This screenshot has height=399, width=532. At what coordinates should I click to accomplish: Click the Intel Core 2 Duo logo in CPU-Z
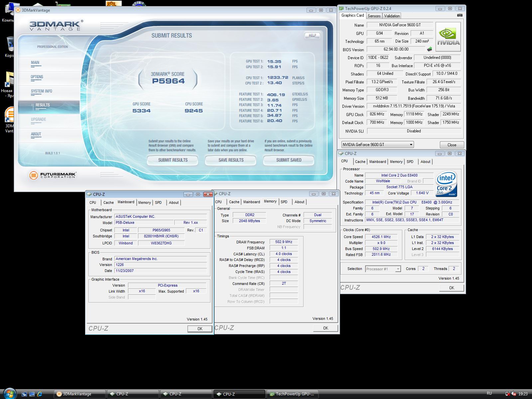[446, 184]
